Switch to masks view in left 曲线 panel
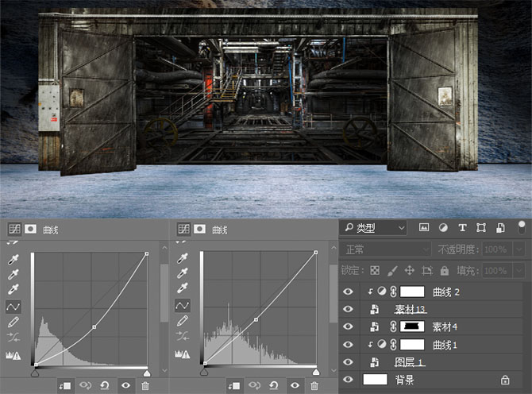Image resolution: width=532 pixels, height=394 pixels. [29, 230]
